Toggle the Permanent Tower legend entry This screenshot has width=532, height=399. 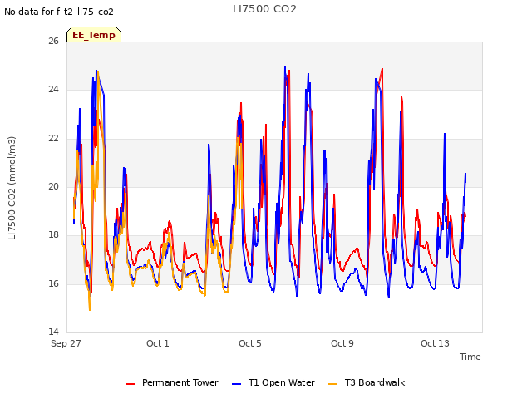click(172, 382)
